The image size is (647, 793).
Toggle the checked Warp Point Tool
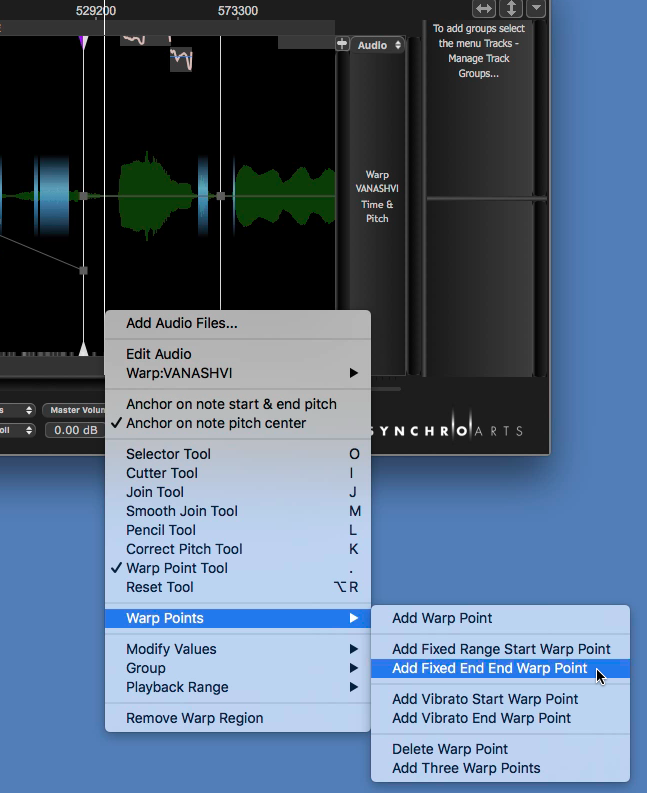[177, 568]
